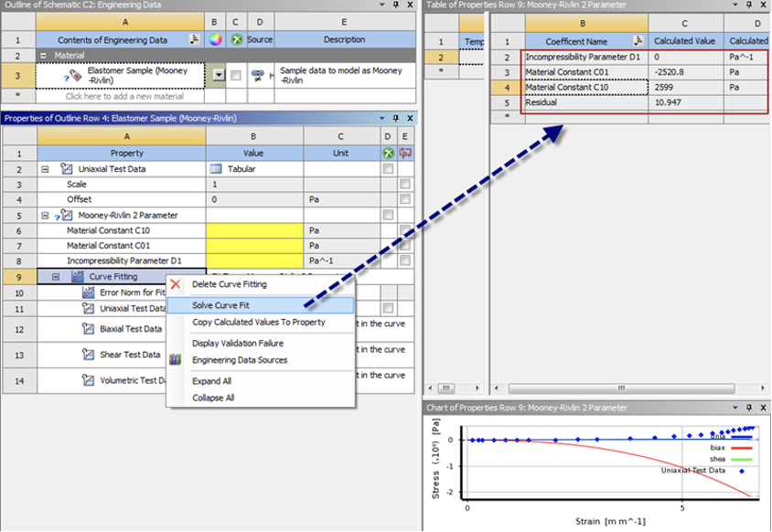Open the Outline of Schematic panel options dropdown
Screen dimensions: 772x532
[382, 5]
